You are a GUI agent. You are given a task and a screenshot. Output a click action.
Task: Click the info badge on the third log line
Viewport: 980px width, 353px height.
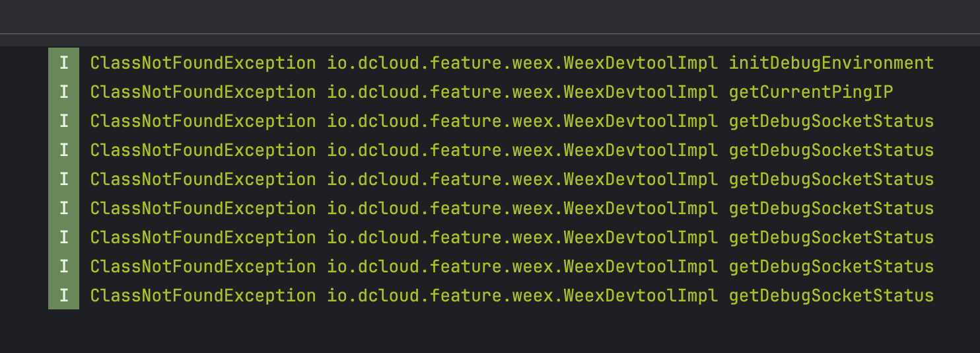point(63,122)
